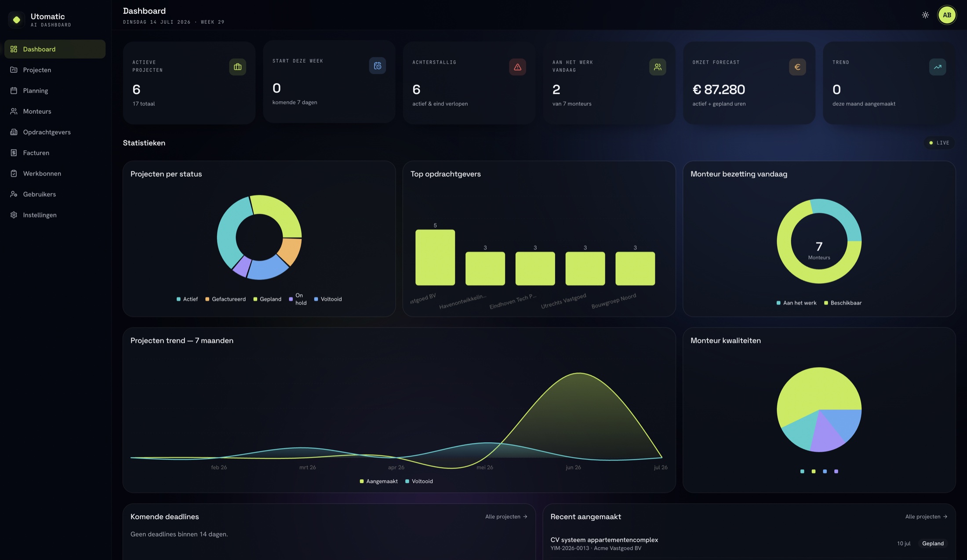This screenshot has width=967, height=560.
Task: Click the 7 Monteurs donut center
Action: [819, 250]
